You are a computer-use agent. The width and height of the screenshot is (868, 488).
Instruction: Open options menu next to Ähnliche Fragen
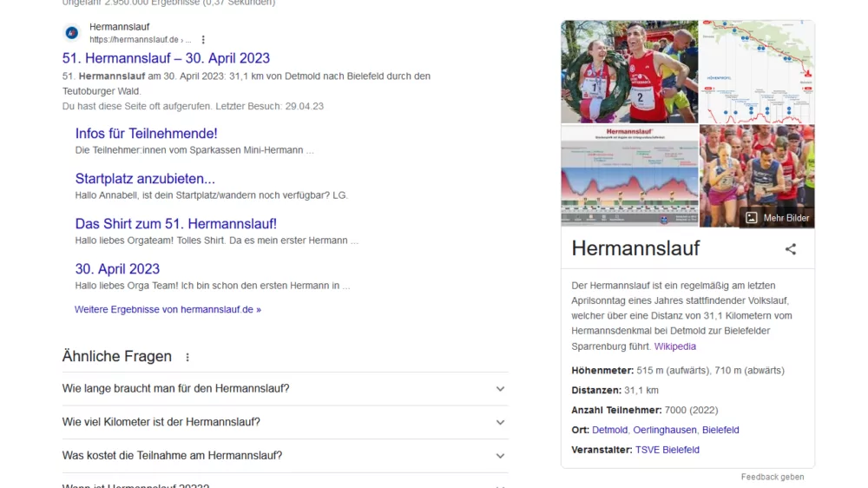coord(187,357)
